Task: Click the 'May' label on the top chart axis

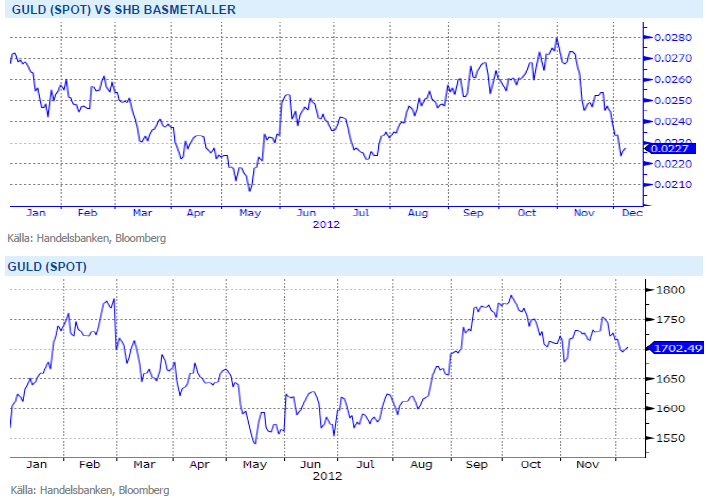Action: (251, 214)
